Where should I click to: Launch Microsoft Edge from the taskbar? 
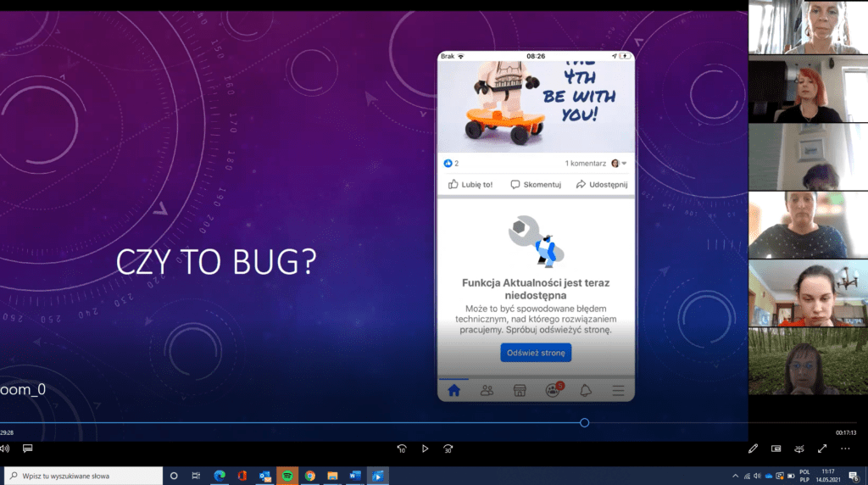click(x=220, y=476)
